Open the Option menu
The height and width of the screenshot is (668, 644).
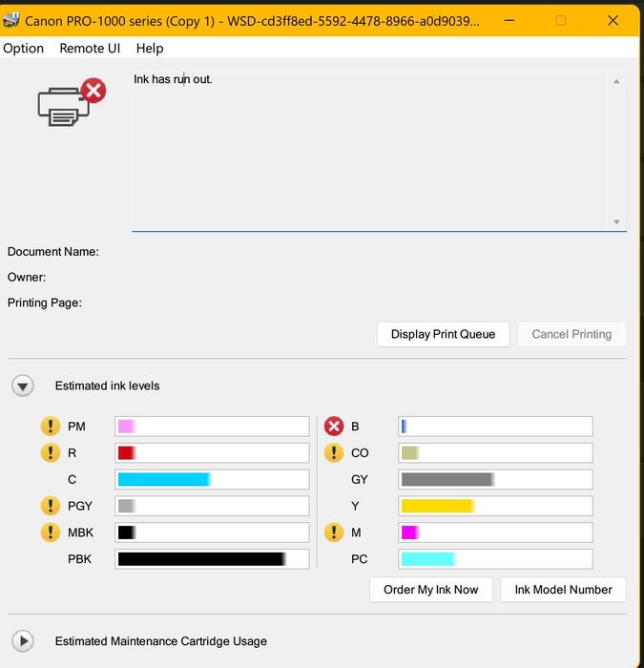click(24, 49)
